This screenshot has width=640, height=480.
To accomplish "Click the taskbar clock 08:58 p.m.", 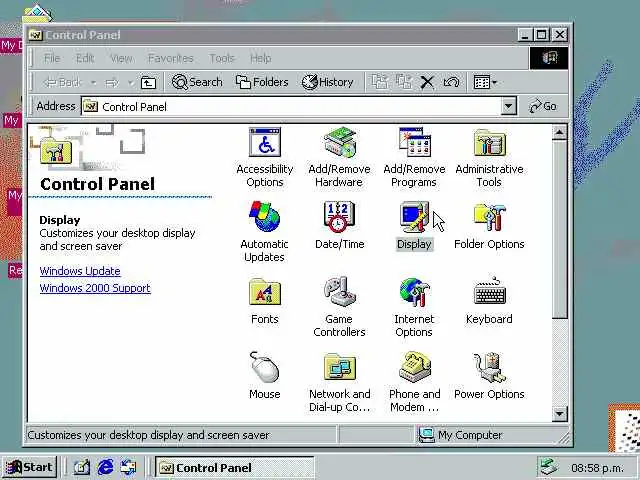I will [598, 468].
